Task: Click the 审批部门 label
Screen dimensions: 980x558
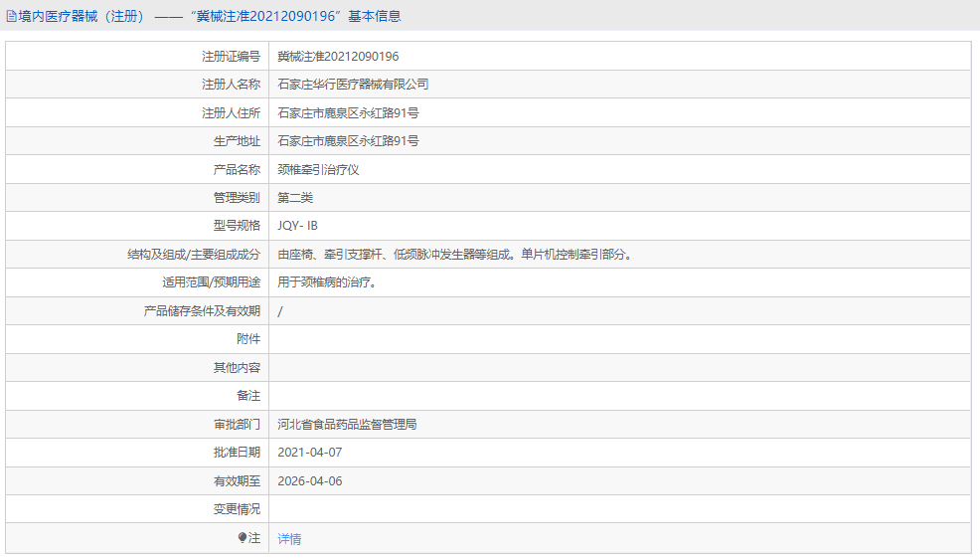Action: [x=237, y=424]
